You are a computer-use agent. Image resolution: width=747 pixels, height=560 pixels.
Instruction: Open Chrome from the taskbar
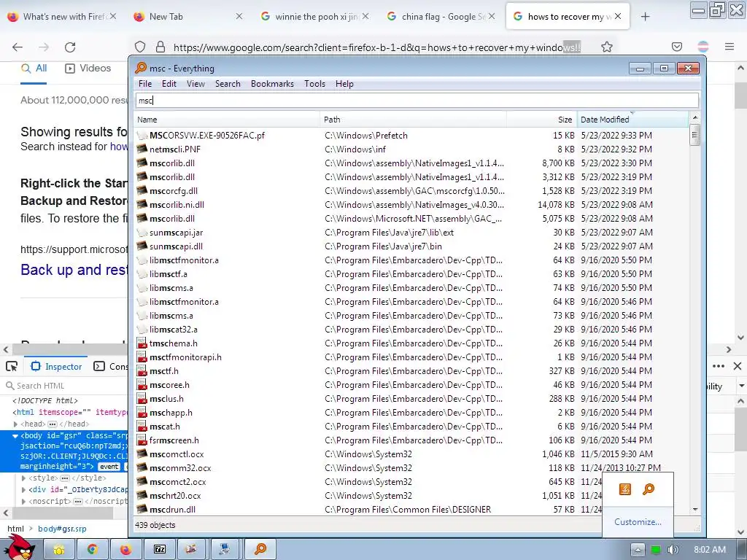[93, 550]
